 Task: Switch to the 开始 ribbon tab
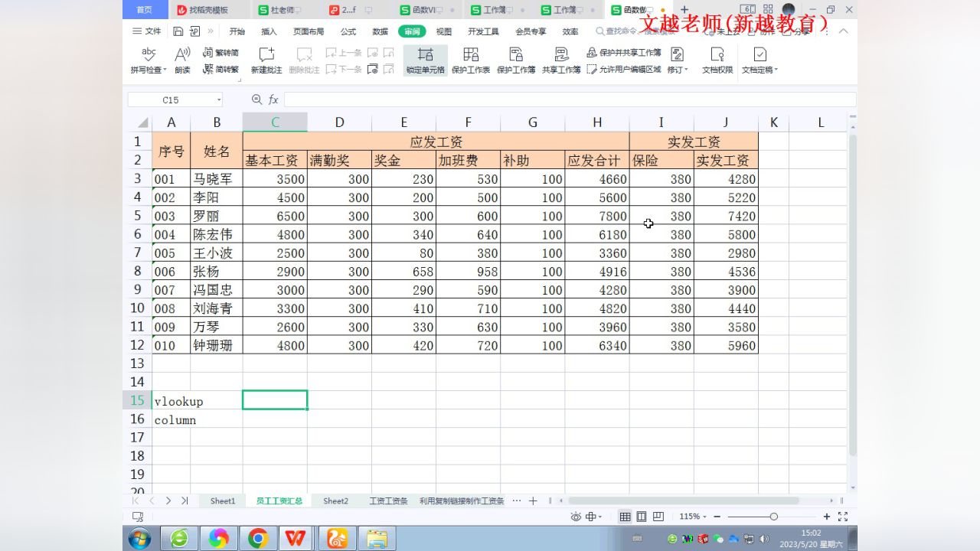coord(237,31)
